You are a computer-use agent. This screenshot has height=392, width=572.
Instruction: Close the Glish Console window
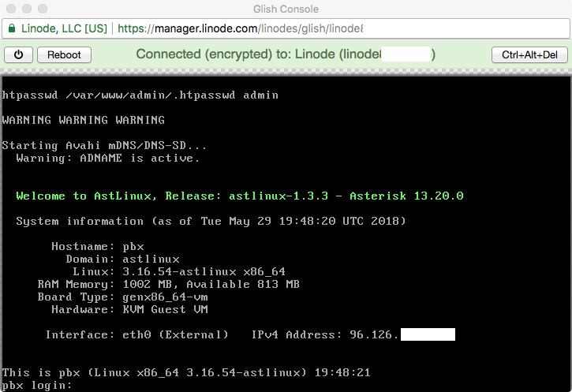pyautogui.click(x=11, y=9)
